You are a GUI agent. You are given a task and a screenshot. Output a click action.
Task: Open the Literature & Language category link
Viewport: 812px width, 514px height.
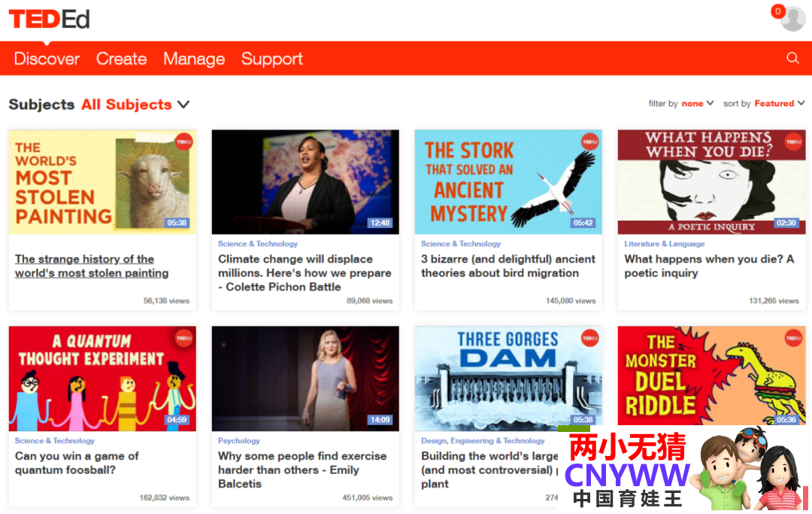click(x=664, y=244)
